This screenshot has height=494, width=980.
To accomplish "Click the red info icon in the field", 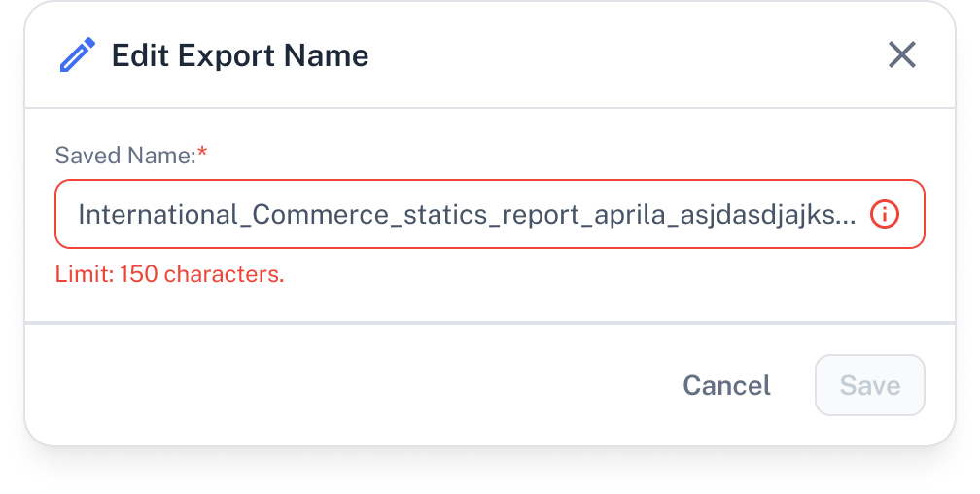I will 885,215.
